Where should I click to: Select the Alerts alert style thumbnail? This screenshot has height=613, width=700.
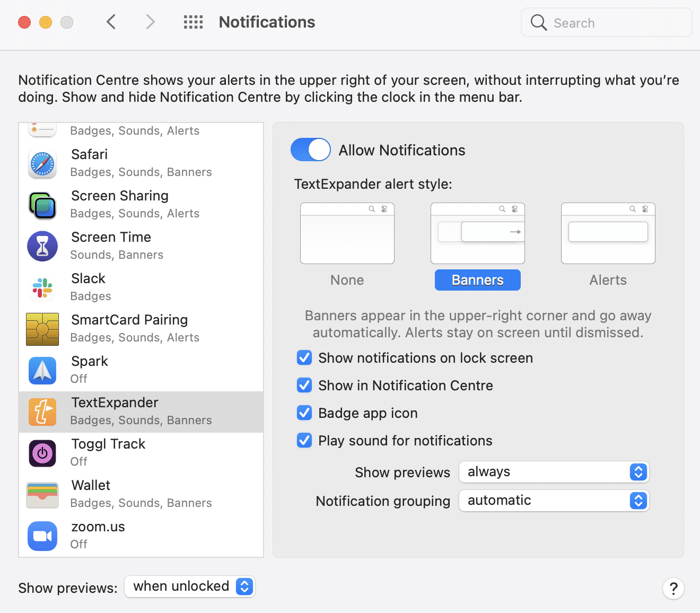(608, 233)
